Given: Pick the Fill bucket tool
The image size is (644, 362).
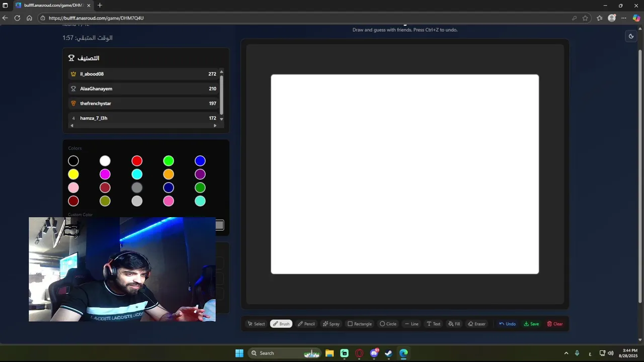Looking at the screenshot, I should pyautogui.click(x=454, y=324).
